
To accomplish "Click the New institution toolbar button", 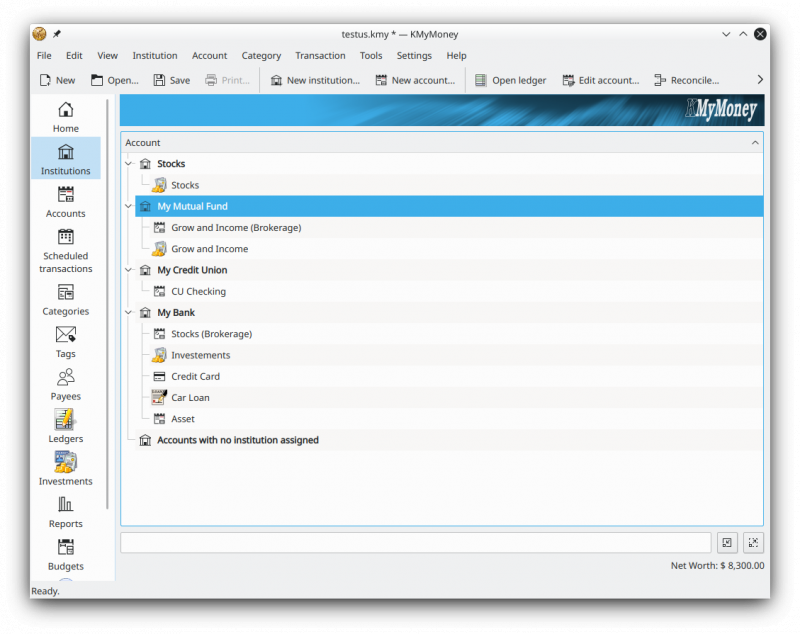I will point(315,80).
